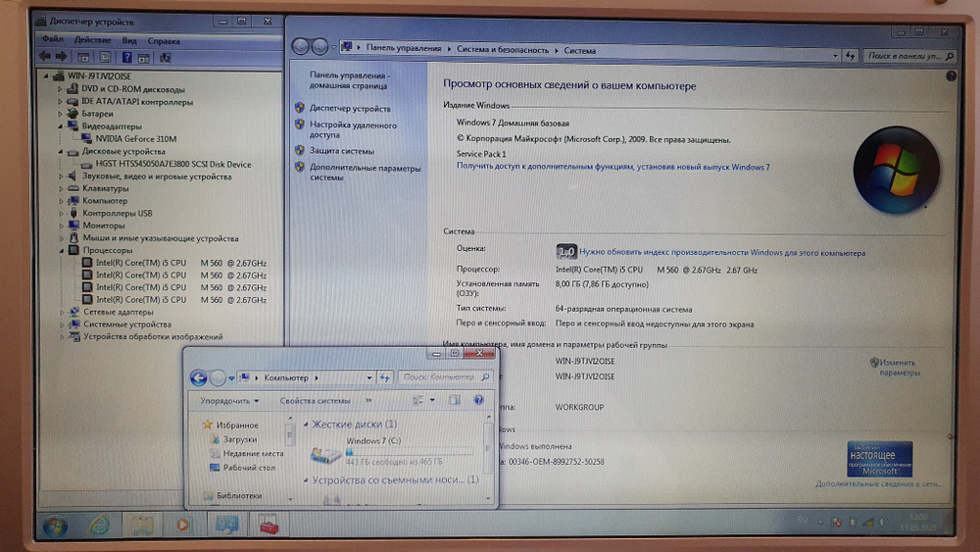Click Система и безопасность breadcrumb
Image resolution: width=980 pixels, height=552 pixels.
(x=503, y=49)
